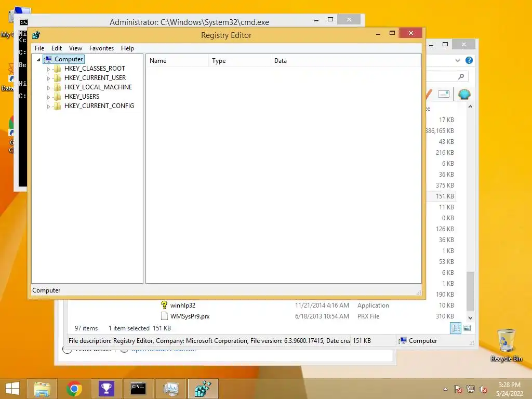Click the HKEY_USERS folder icon
This screenshot has width=532, height=399.
point(58,97)
